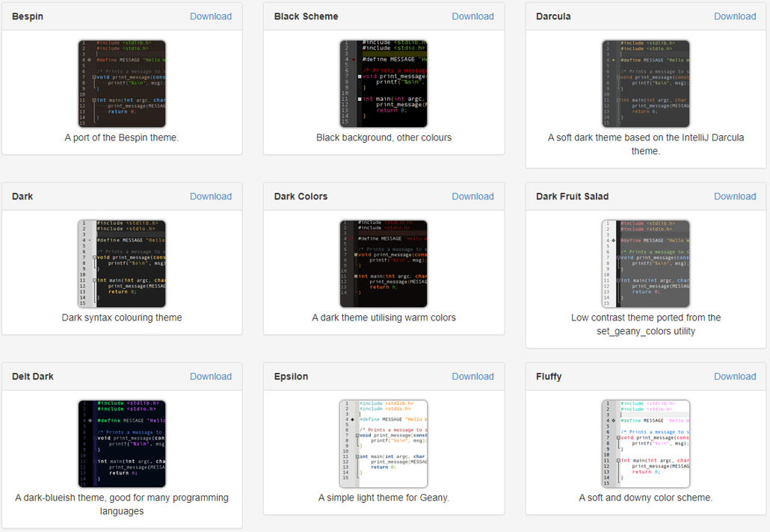Click the Epsilon theme heading
Screen dimensions: 770x532
pos(291,376)
